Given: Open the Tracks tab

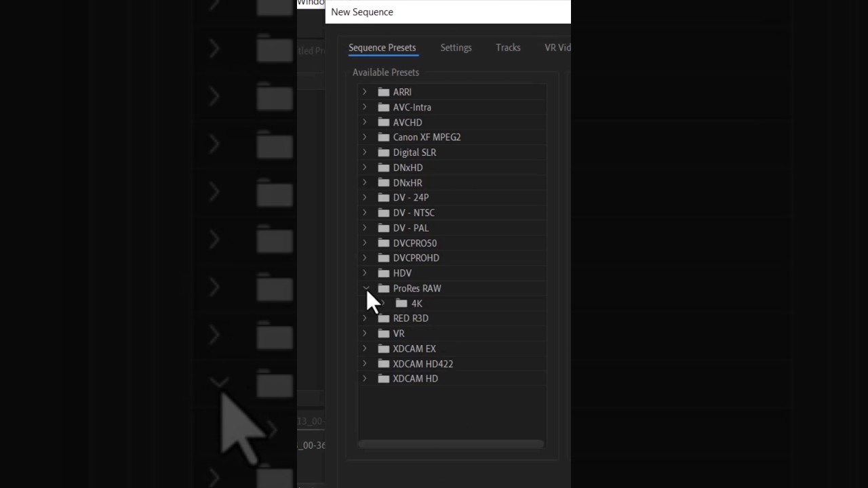Looking at the screenshot, I should (508, 47).
